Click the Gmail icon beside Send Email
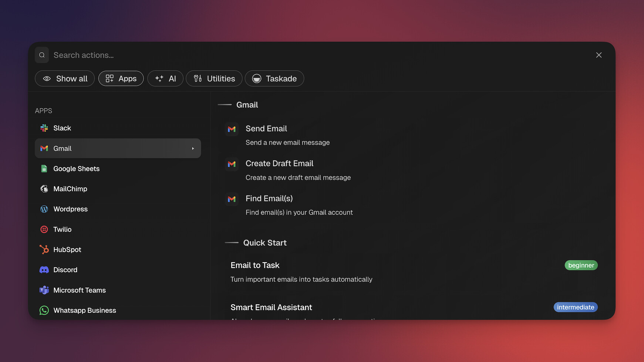Viewport: 644px width, 362px height. point(232,129)
